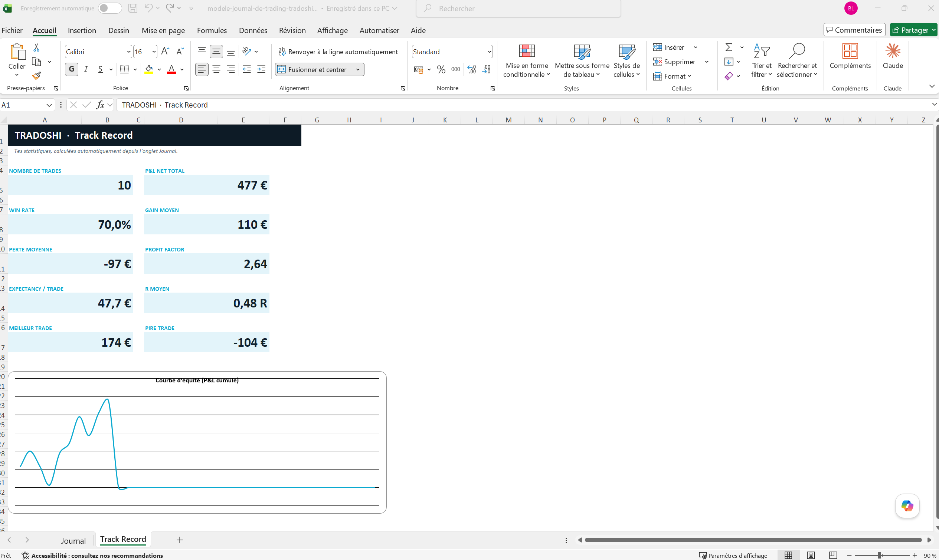Screen dimensions: 939x560
Task: Click the Rechercher search box
Action: click(x=518, y=8)
